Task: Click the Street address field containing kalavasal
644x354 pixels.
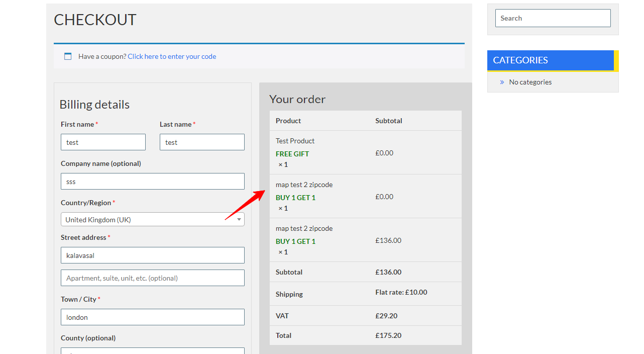Action: 153,255
